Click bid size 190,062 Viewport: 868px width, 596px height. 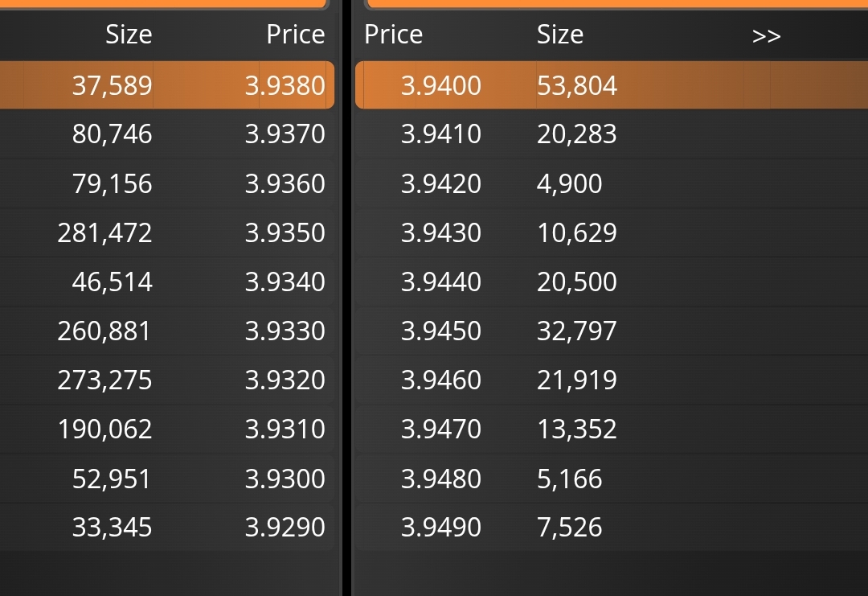(x=104, y=429)
